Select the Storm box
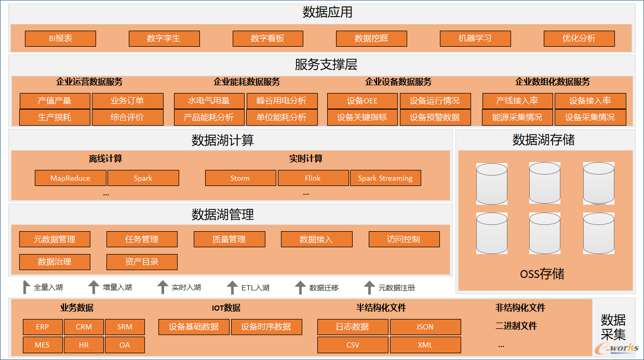This screenshot has width=644, height=360. coord(240,178)
